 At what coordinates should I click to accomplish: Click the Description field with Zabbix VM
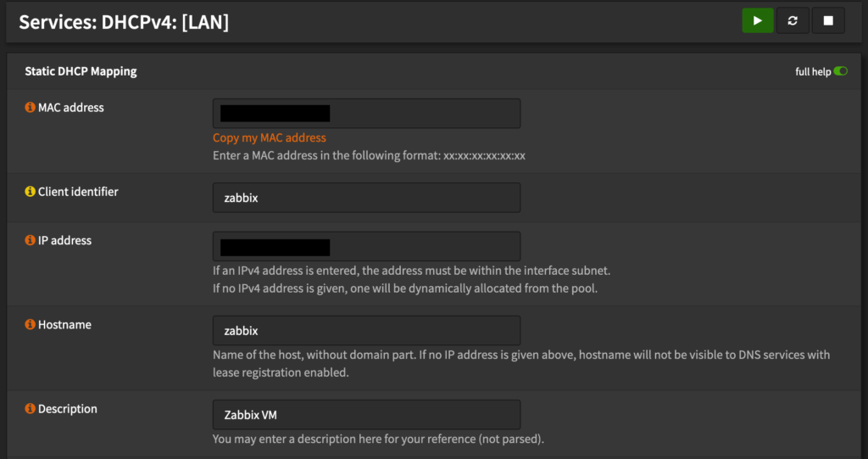coord(366,415)
